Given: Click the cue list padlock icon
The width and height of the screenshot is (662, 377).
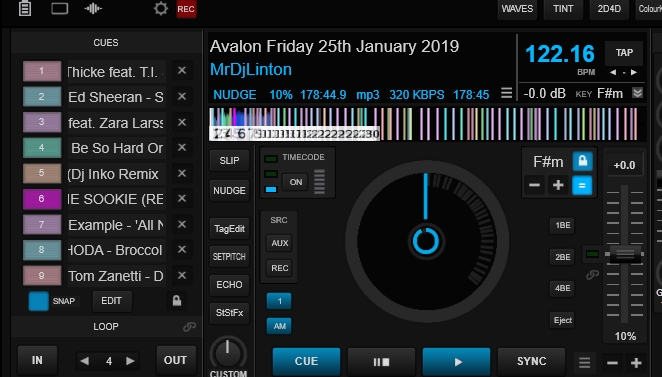Looking at the screenshot, I should pyautogui.click(x=176, y=301).
